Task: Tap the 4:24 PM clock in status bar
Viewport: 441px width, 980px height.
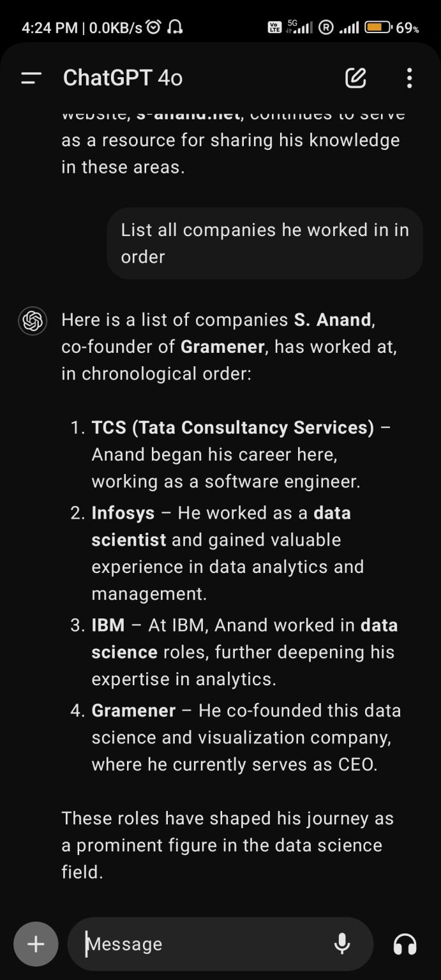Action: 49,27
